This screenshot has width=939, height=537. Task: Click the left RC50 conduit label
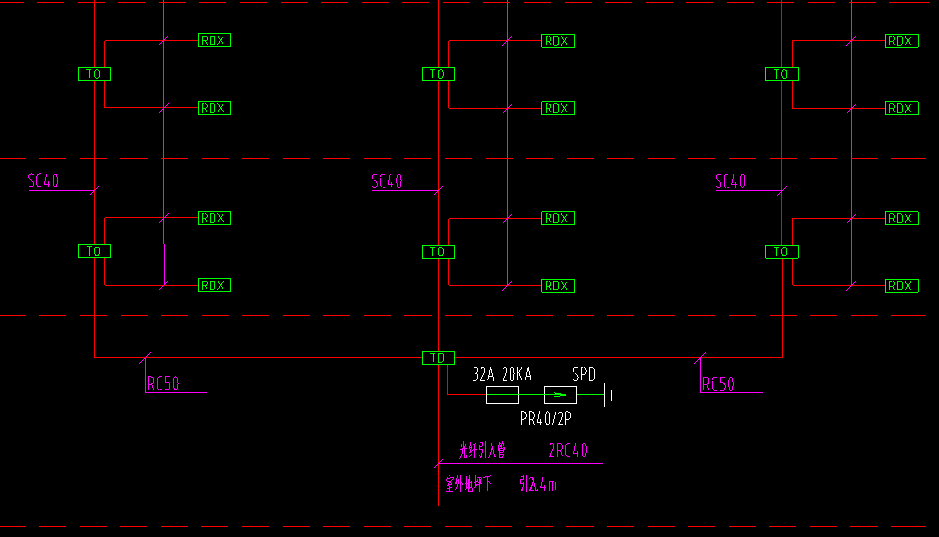tap(163, 383)
